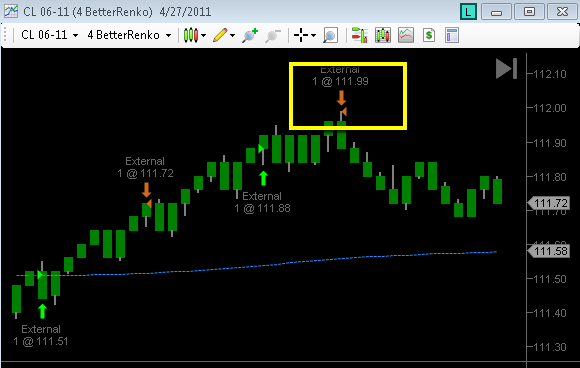Image resolution: width=580 pixels, height=368 pixels.
Task: Click the green buy arrow above 111.88 label
Action: (263, 178)
